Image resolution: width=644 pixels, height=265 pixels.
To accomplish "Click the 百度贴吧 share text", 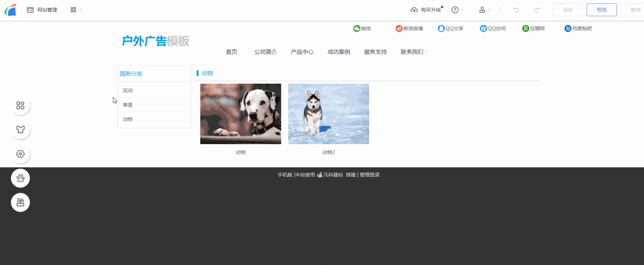I will [x=582, y=28].
